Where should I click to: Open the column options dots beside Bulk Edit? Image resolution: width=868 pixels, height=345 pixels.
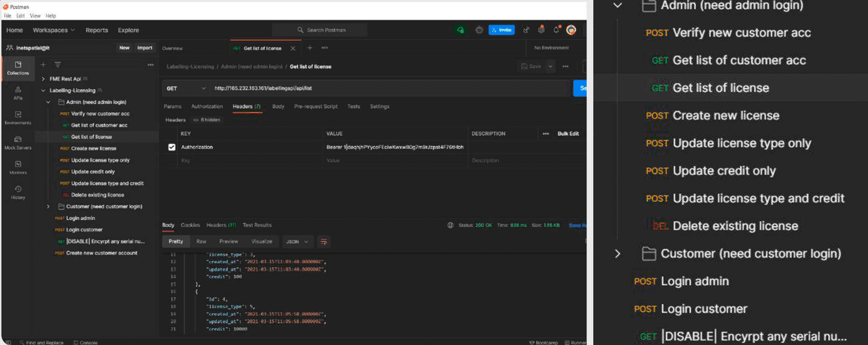click(545, 134)
